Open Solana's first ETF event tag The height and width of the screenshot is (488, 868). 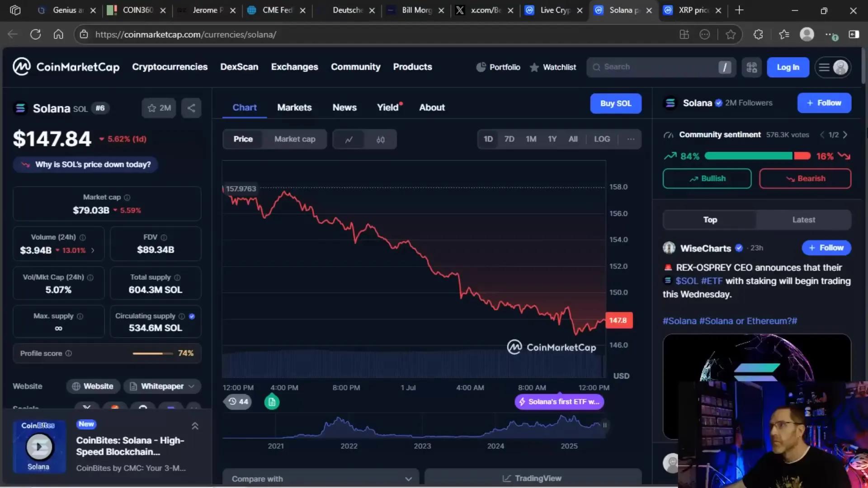click(559, 402)
